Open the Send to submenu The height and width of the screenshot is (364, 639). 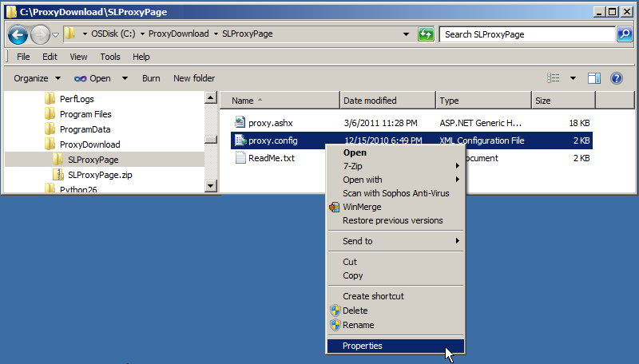[x=395, y=241]
